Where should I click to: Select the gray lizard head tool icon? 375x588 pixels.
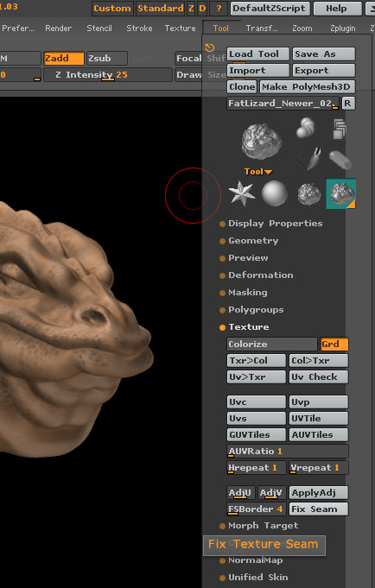309,194
